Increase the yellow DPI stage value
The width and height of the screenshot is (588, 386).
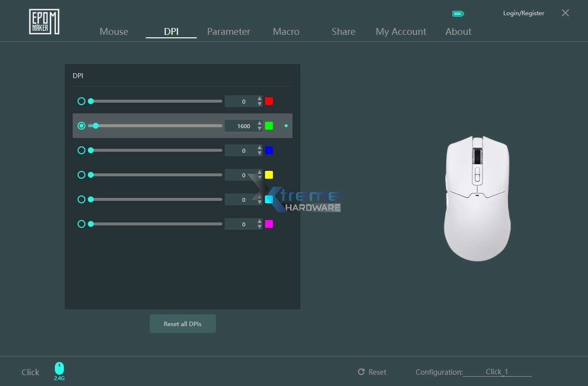(x=259, y=172)
